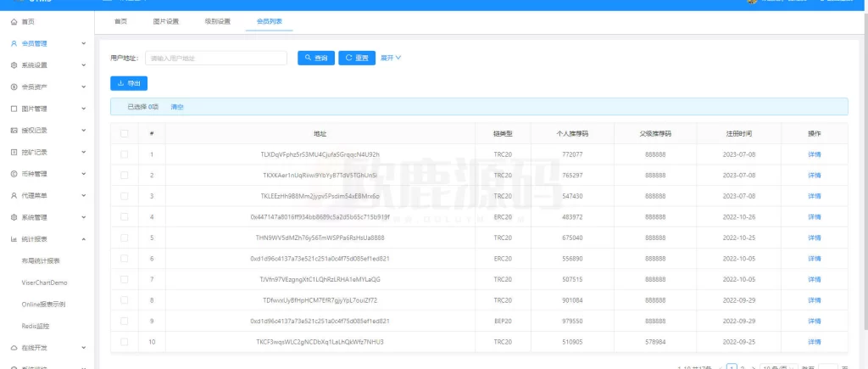
Task: Click the 个人推荐码 column header
Action: [572, 133]
